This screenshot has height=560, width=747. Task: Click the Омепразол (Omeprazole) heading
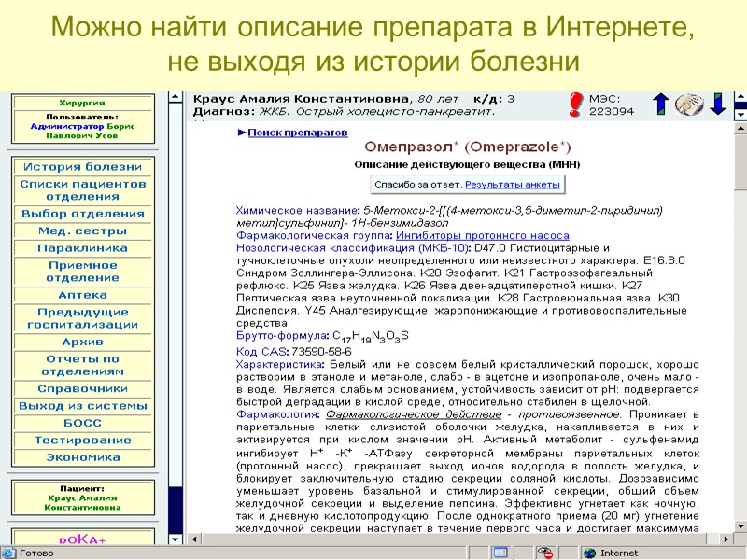(x=468, y=147)
